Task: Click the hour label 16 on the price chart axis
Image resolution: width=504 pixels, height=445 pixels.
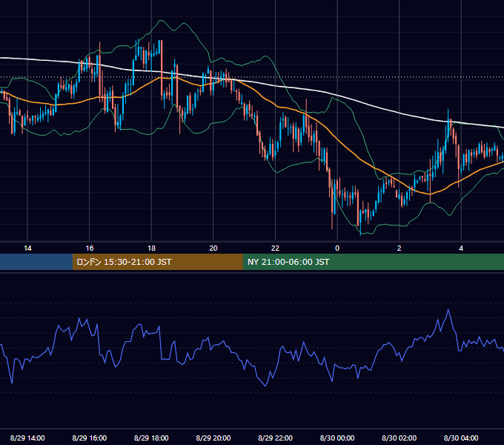Action: click(90, 248)
